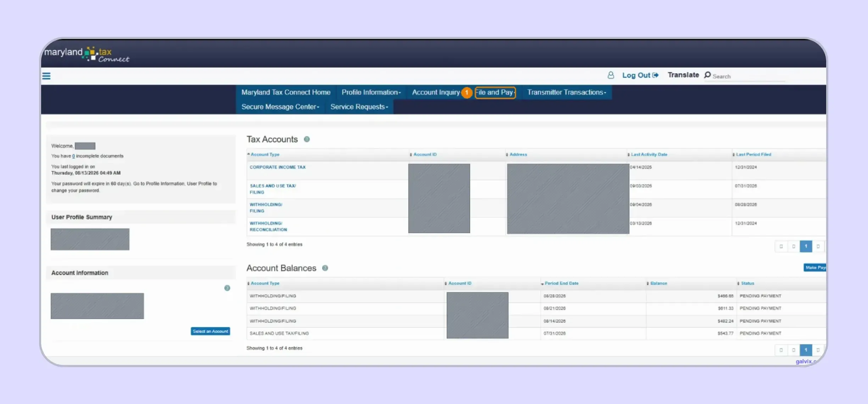The image size is (868, 404).
Task: Click the Select an Account button
Action: point(210,331)
